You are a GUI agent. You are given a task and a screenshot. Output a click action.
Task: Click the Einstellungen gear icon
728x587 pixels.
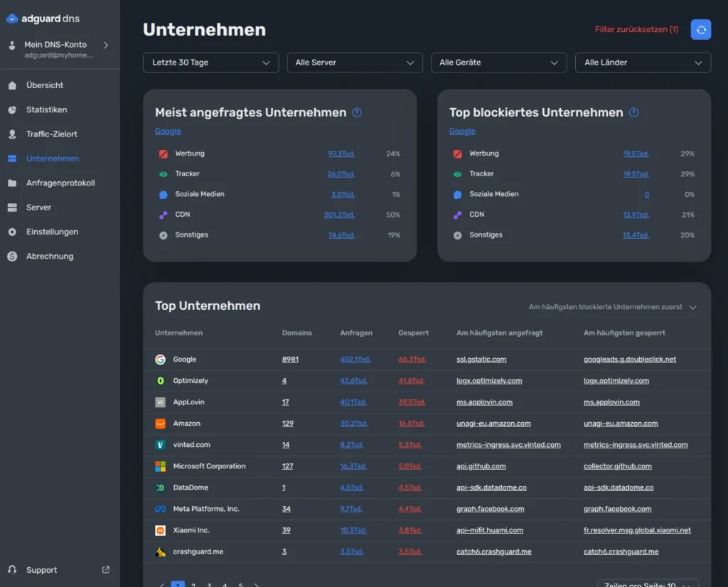tap(13, 232)
